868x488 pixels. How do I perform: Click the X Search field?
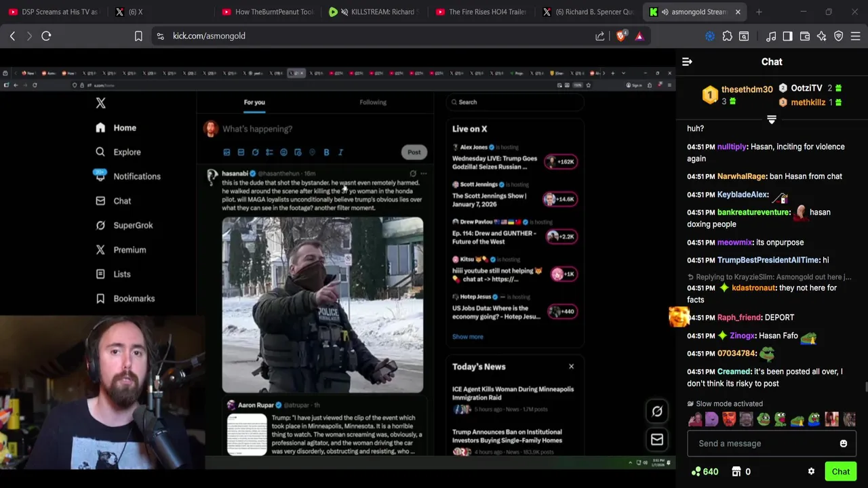pos(515,102)
